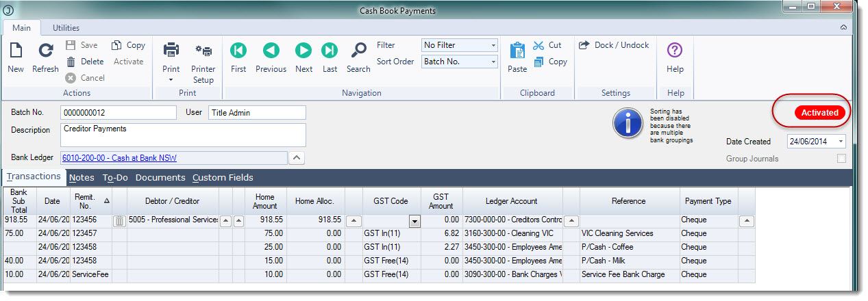
Task: Toggle the Group Journals checkbox
Action: click(x=841, y=159)
